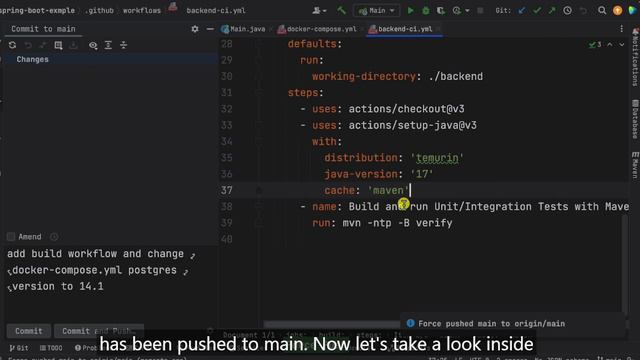Enable the Amend checkbox
Viewport: 640px width, 360px height.
click(11, 237)
